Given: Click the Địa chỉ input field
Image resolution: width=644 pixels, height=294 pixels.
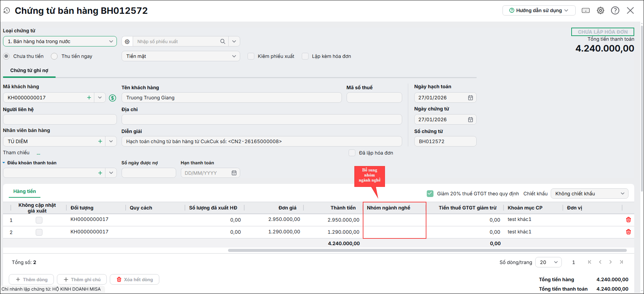Looking at the screenshot, I should click(x=262, y=120).
